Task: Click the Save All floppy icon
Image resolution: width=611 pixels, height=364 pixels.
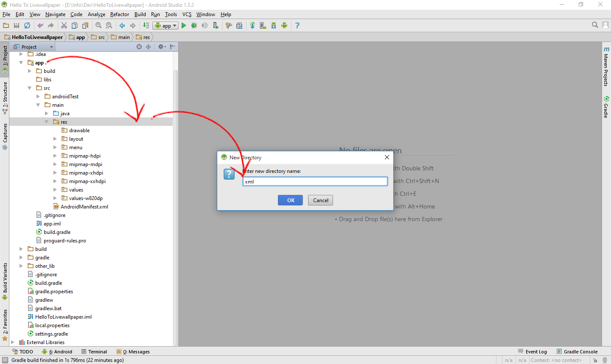Action: tap(17, 25)
